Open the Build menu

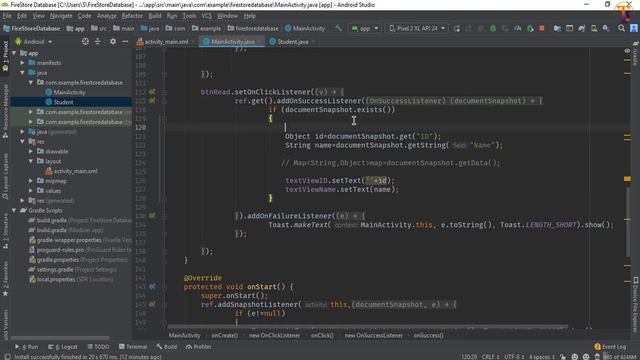point(155,16)
